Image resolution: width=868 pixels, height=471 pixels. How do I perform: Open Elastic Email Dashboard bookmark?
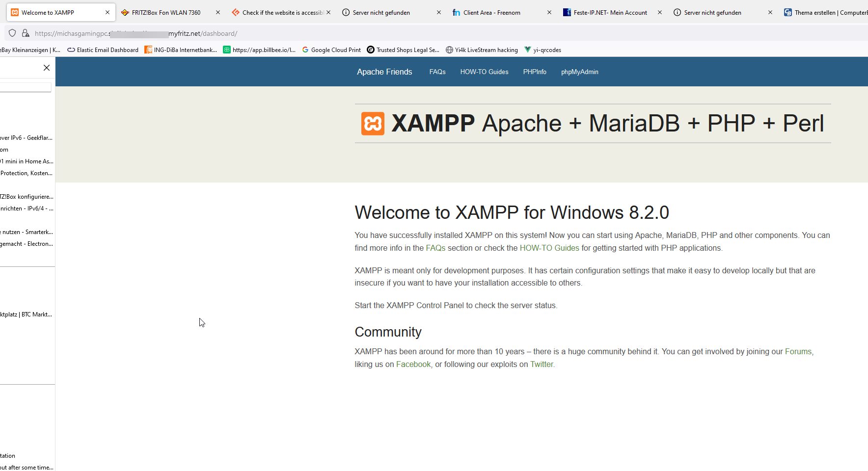pos(103,50)
